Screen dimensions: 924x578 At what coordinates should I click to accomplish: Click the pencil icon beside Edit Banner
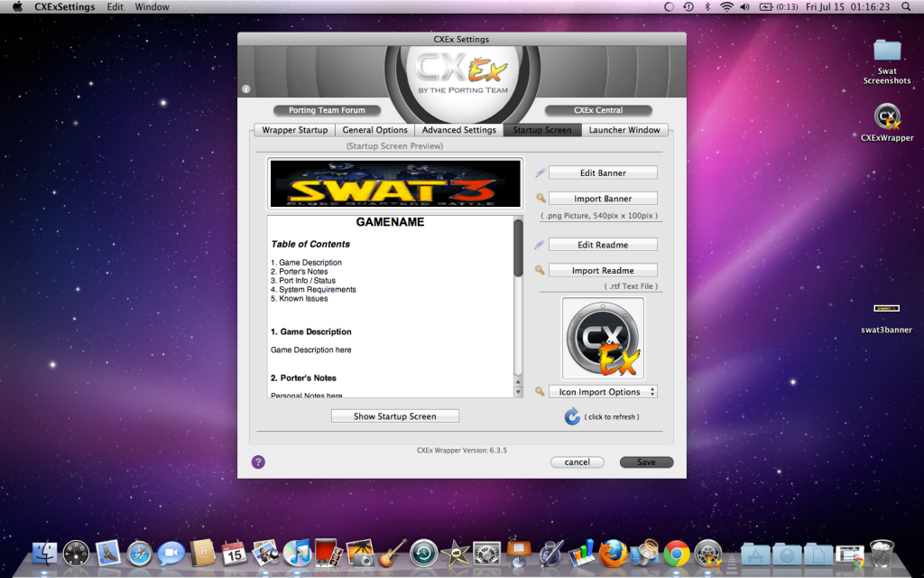click(x=540, y=172)
